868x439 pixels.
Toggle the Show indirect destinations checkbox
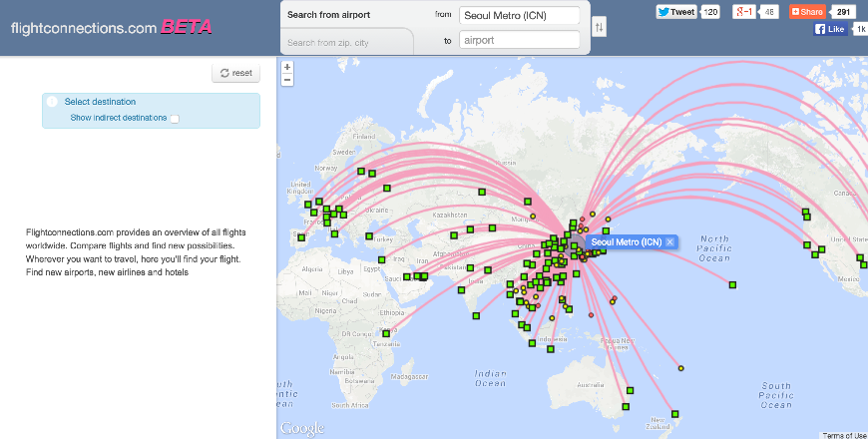(x=175, y=119)
